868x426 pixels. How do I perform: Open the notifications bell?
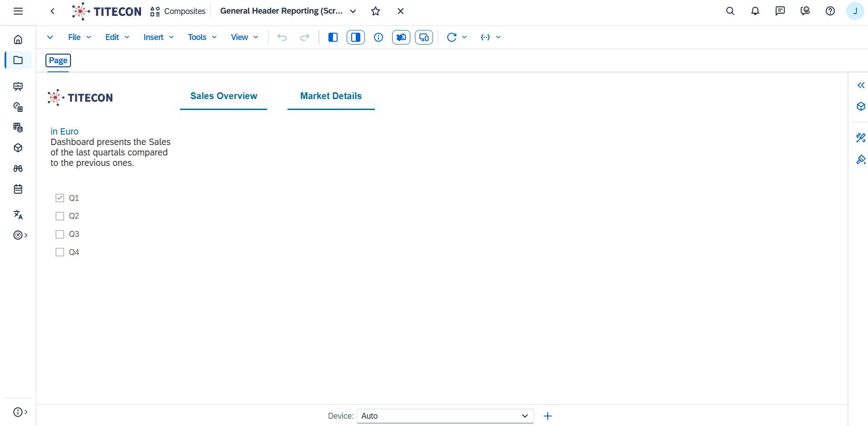pos(755,11)
